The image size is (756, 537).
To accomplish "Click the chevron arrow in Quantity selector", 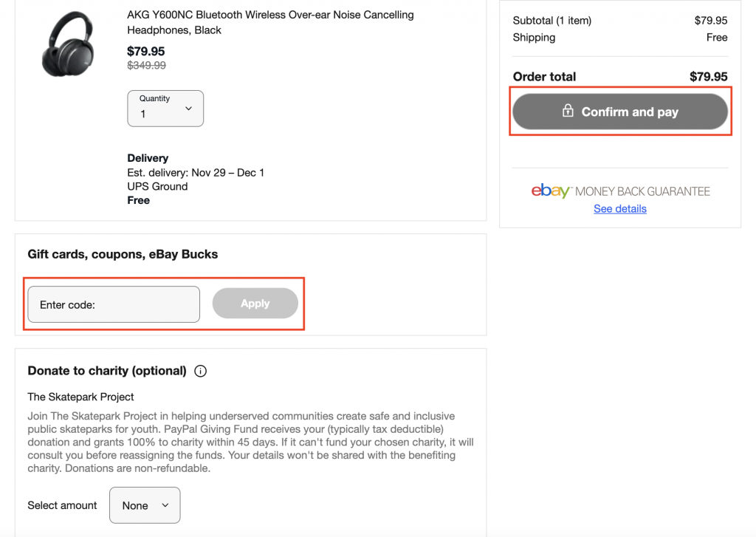I will coord(188,109).
